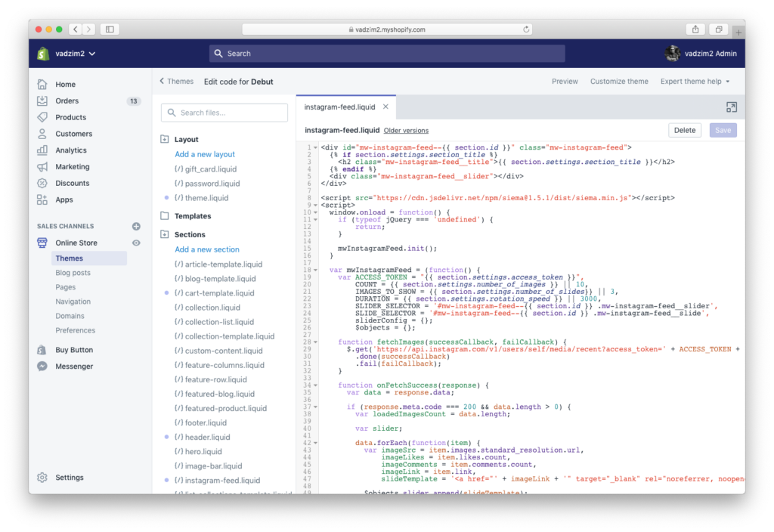
Task: Click the Online Store storefront icon
Action: (x=42, y=243)
